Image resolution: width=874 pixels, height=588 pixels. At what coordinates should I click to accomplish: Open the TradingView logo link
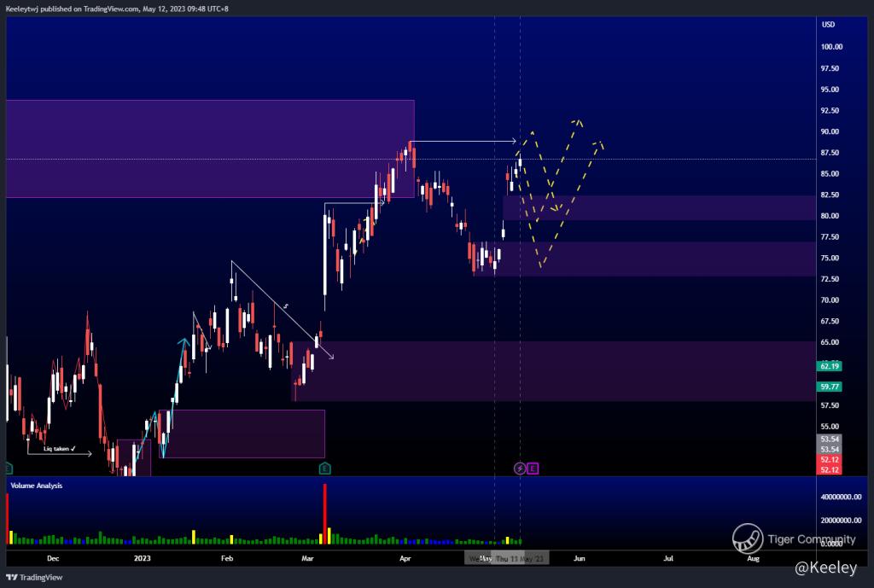(x=34, y=578)
